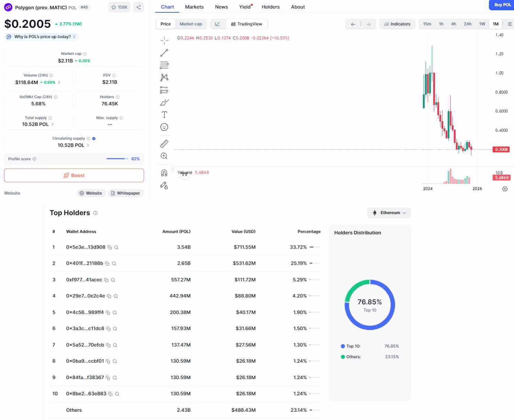Image resolution: width=514 pixels, height=420 pixels.
Task: Set chart interval to 1W
Action: pos(482,24)
